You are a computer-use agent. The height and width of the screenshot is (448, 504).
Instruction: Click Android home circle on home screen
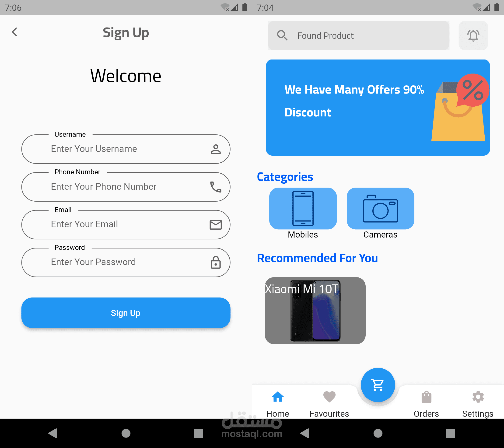click(x=378, y=433)
